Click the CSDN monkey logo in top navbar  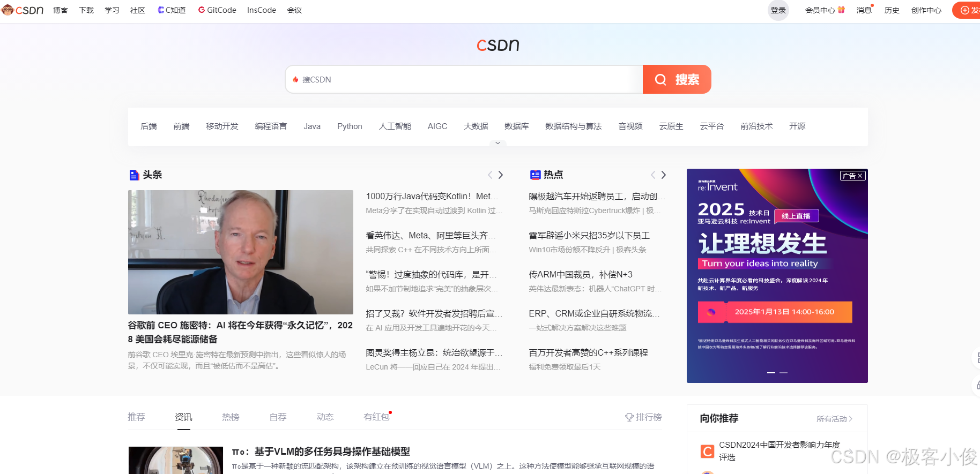click(22, 10)
